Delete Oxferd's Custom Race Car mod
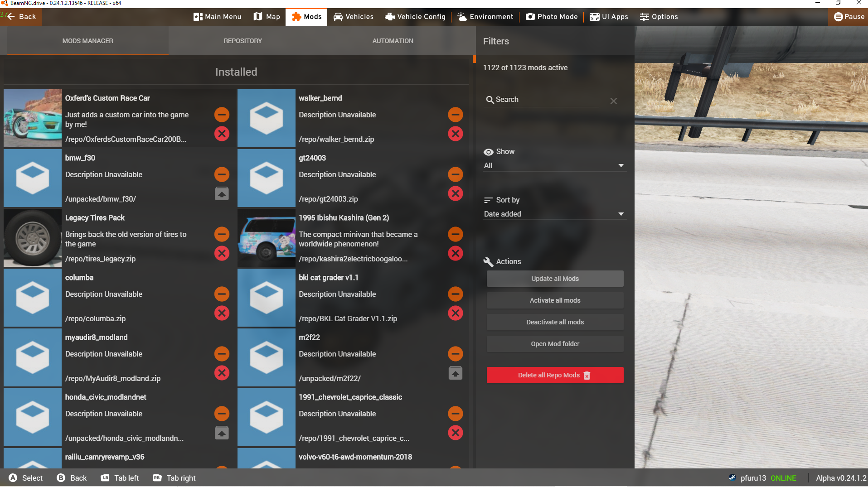This screenshot has height=487, width=868. click(x=222, y=134)
